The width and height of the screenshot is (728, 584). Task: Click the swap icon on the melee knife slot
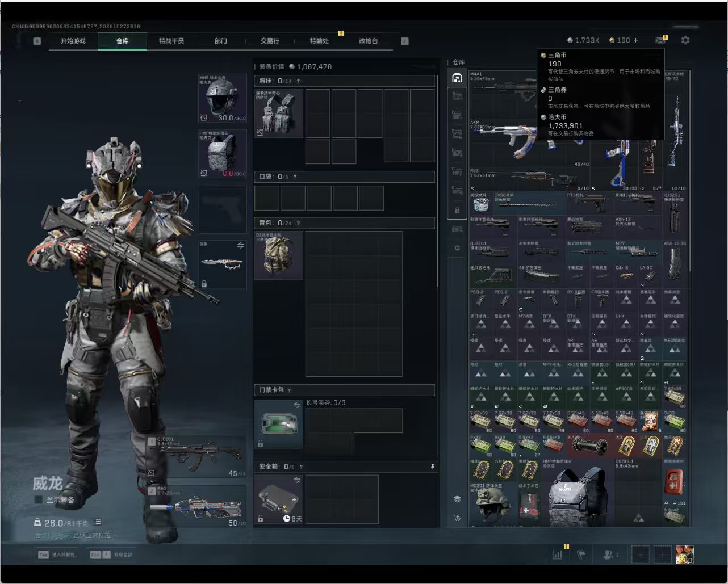240,246
